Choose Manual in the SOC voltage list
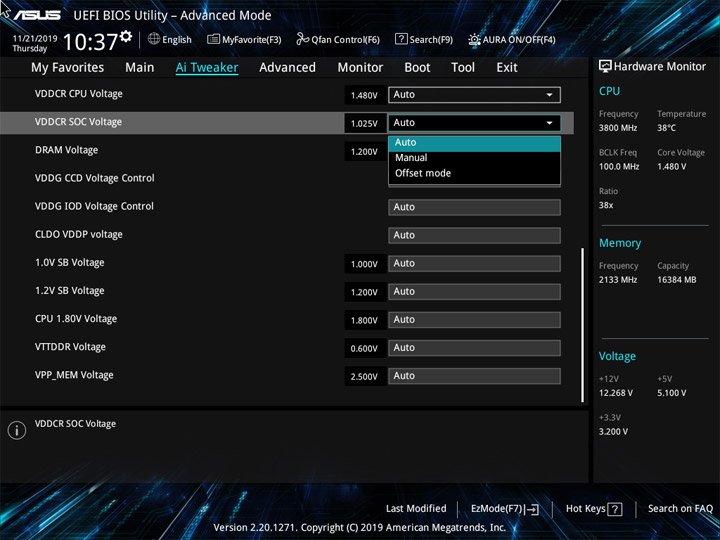This screenshot has height=540, width=720. point(474,158)
